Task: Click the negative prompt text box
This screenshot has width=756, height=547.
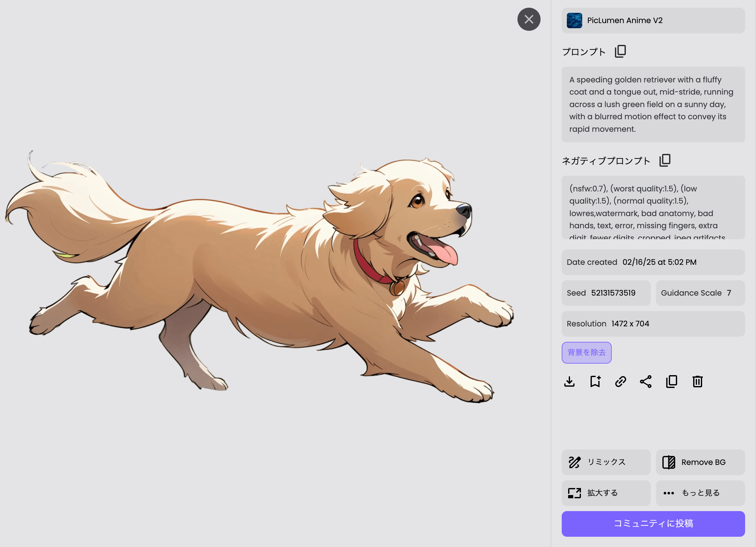Action: (x=653, y=207)
